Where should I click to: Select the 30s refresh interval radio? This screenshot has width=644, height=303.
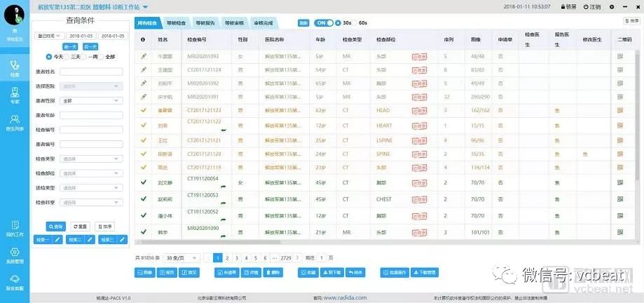(x=338, y=23)
